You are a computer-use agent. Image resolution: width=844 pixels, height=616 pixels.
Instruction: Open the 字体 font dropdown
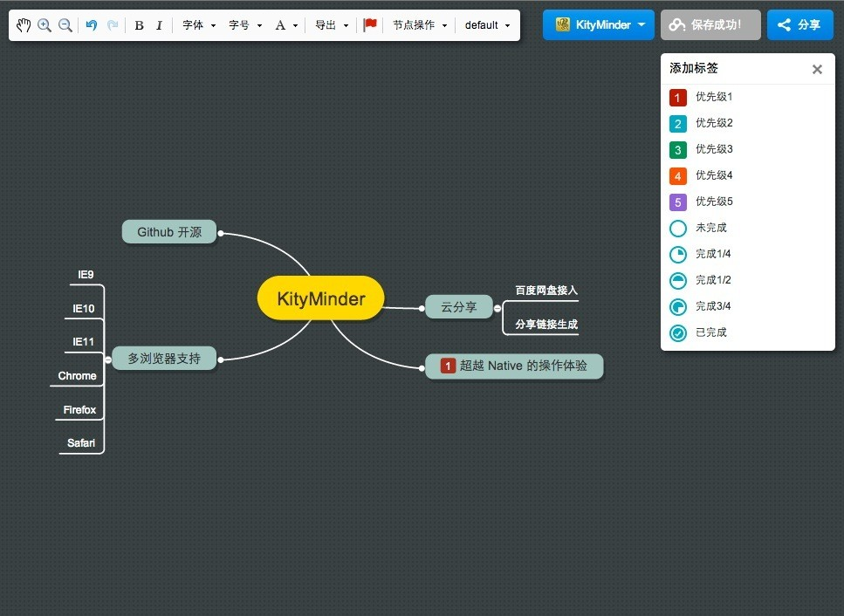pos(199,25)
